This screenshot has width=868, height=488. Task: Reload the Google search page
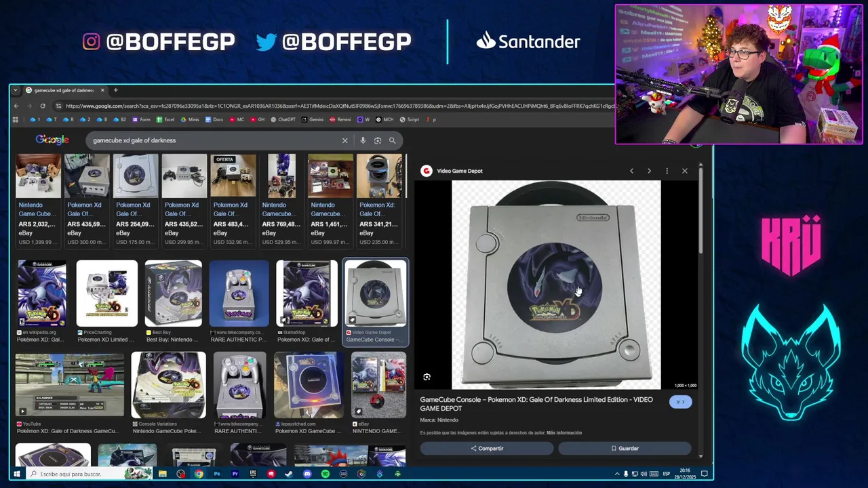43,106
